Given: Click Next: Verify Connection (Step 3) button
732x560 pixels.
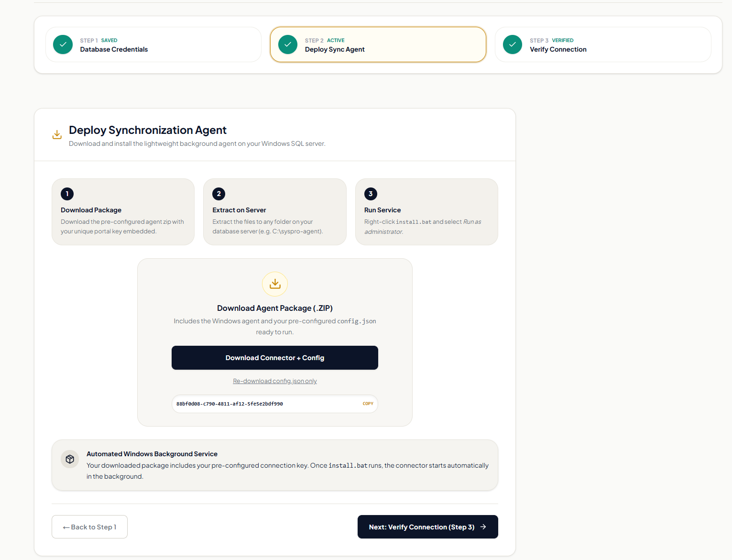Looking at the screenshot, I should 428,527.
